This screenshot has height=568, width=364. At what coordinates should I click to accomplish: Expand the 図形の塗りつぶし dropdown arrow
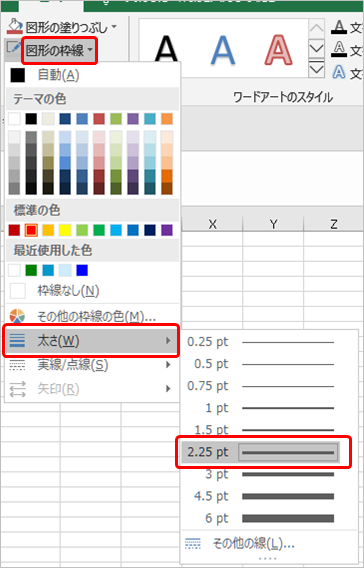point(114,27)
